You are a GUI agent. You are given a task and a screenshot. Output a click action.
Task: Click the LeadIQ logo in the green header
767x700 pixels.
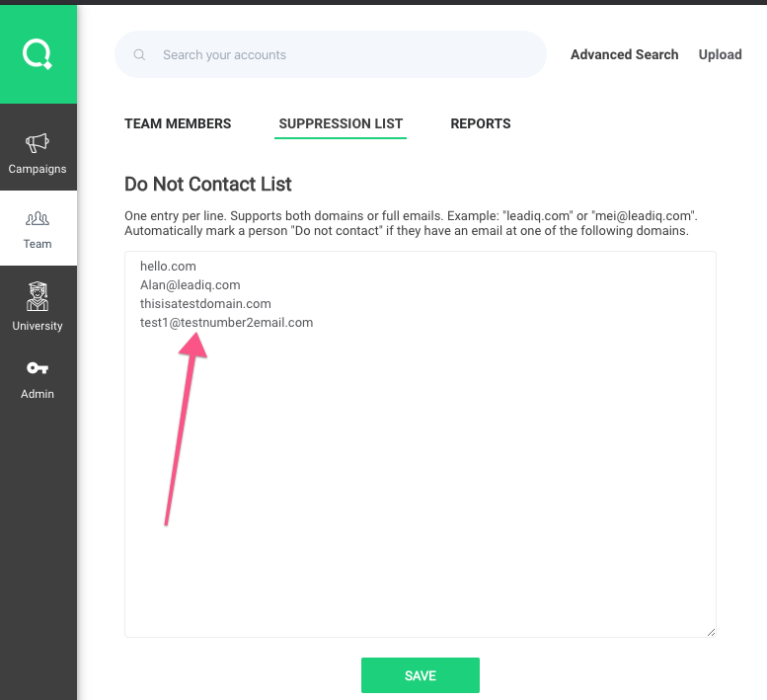38,54
